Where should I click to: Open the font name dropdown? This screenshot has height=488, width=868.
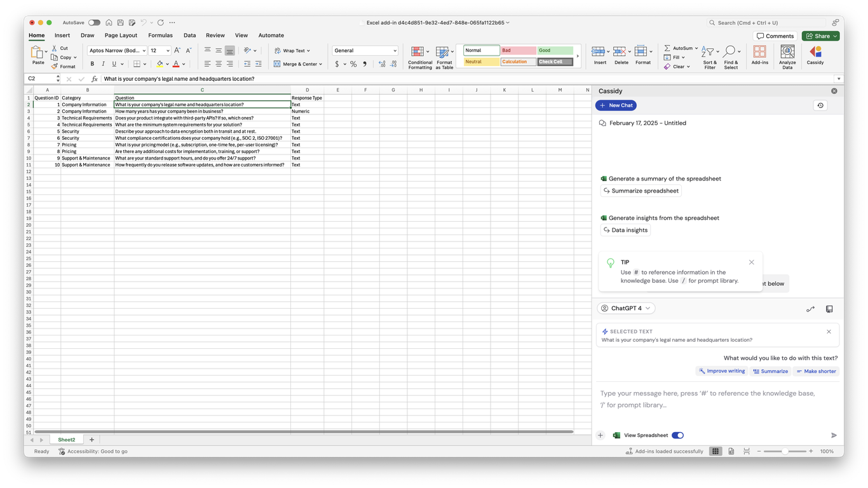pyautogui.click(x=144, y=51)
